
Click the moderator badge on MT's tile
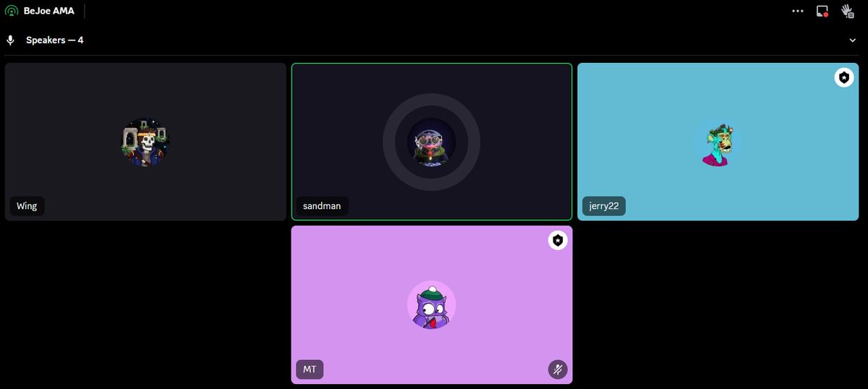(558, 240)
